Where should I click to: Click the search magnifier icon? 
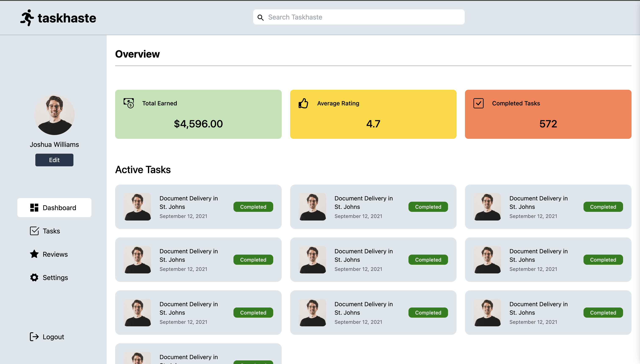pyautogui.click(x=261, y=18)
